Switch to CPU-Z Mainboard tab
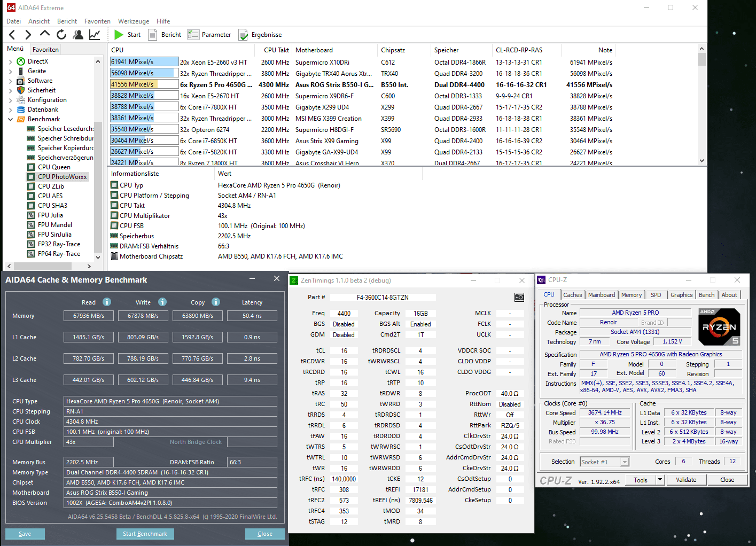 click(x=602, y=295)
